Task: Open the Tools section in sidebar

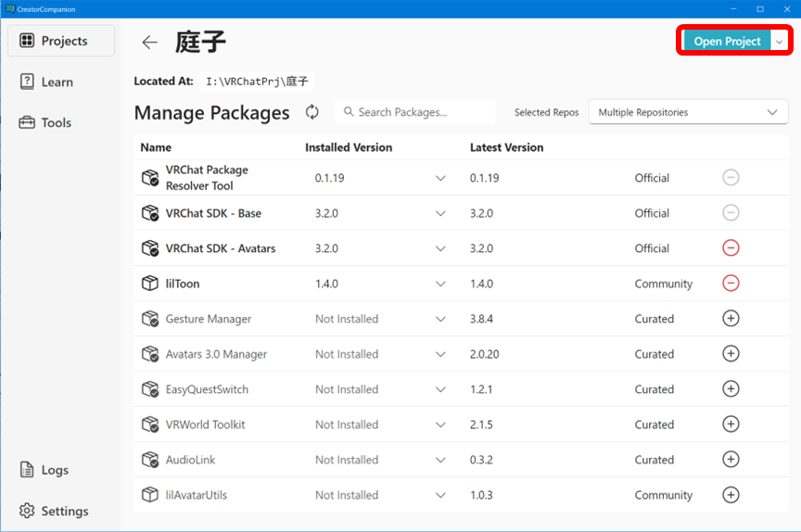Action: pyautogui.click(x=56, y=122)
